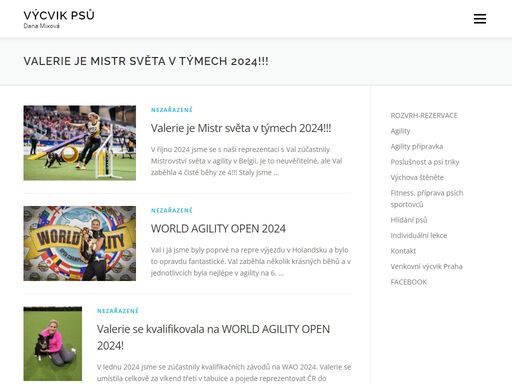The height and width of the screenshot is (384, 512).
Task: Open Agility přípravka page
Action: click(x=417, y=146)
